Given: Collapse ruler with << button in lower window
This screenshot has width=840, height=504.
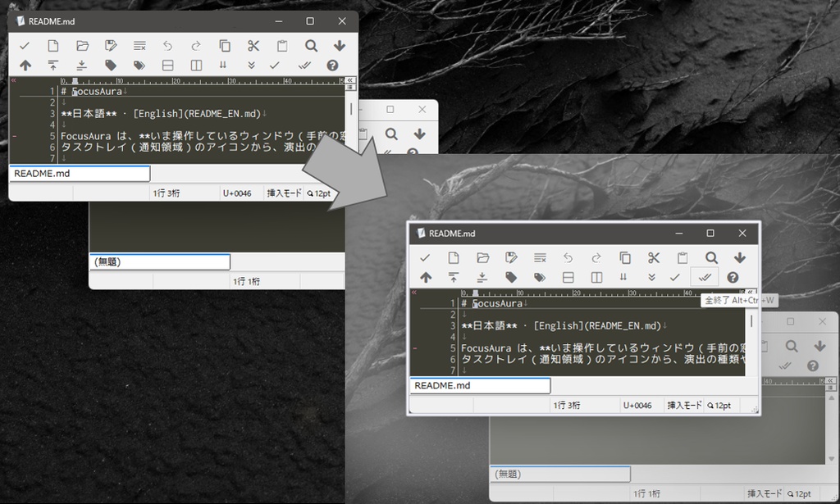Looking at the screenshot, I should [750, 292].
